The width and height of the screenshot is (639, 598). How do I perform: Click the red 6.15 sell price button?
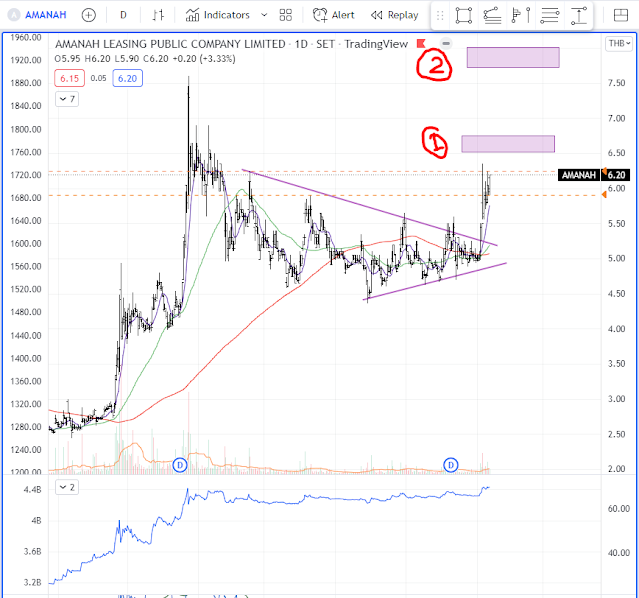click(x=70, y=78)
